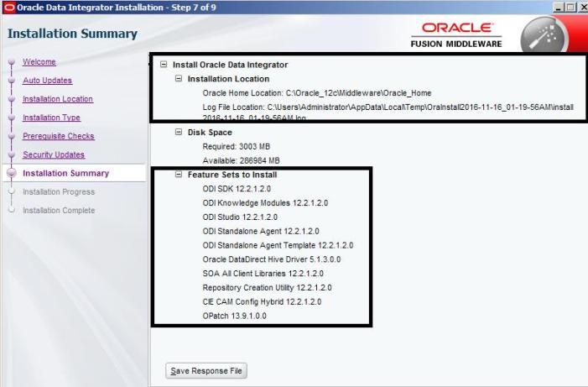Click the Installation Complete step bullet
This screenshot has width=588, height=387.
click(12, 210)
